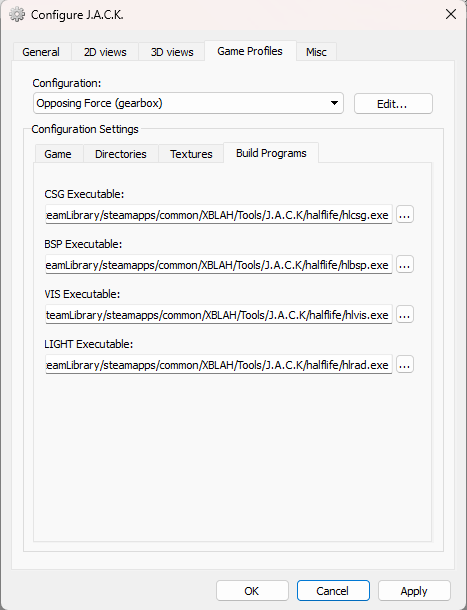The height and width of the screenshot is (610, 467).
Task: Click the J.A.C.K. gear icon in title bar
Action: pos(17,15)
